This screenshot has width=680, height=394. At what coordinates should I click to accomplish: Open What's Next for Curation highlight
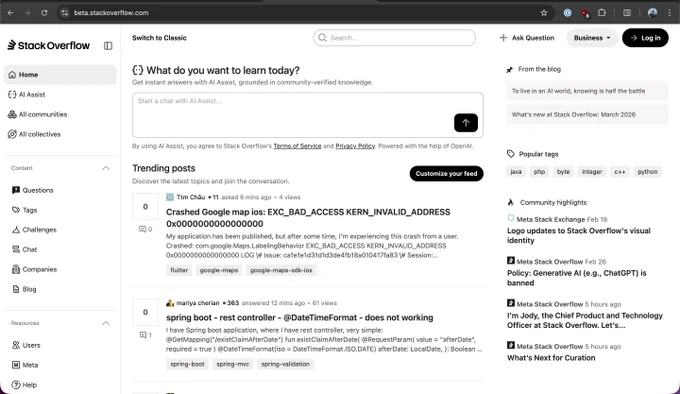coord(551,358)
